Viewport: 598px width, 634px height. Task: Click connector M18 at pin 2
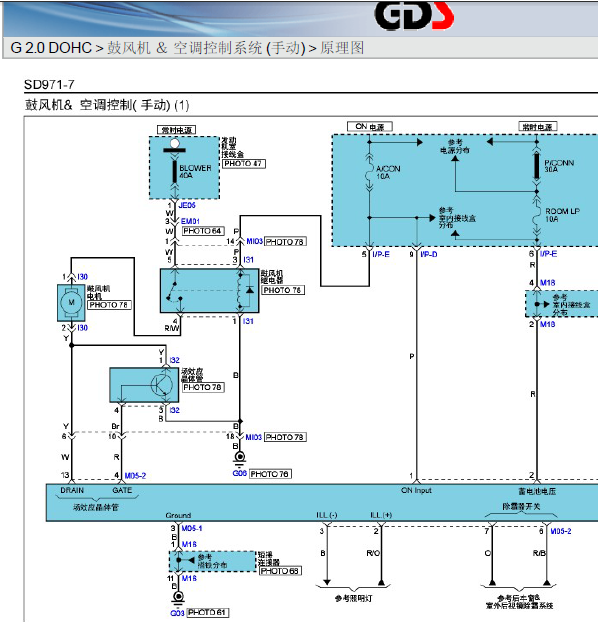[547, 324]
